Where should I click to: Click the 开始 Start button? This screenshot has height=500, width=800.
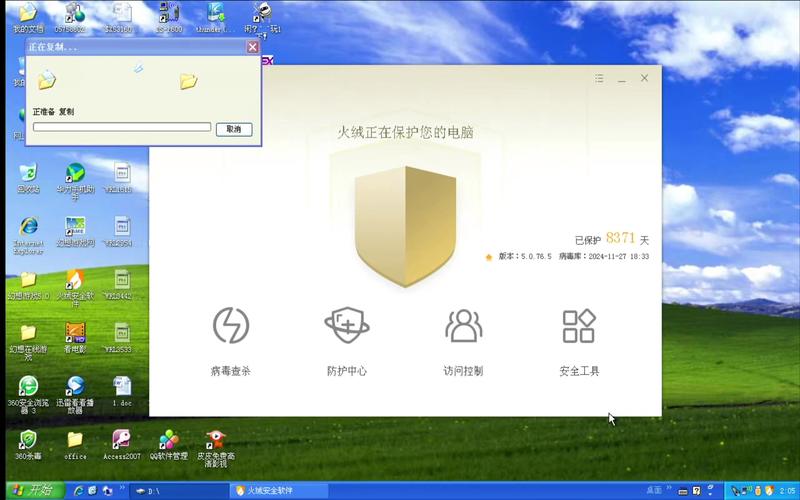pos(35,491)
